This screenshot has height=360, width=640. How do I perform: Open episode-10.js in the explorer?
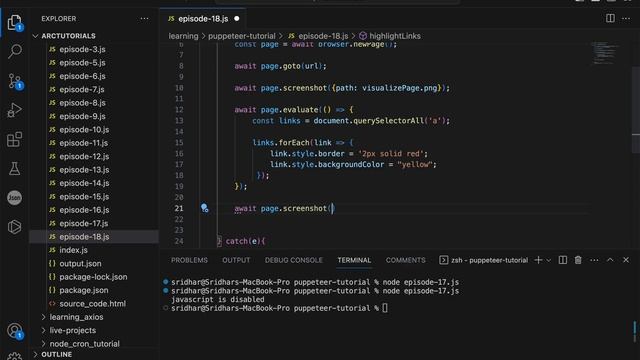point(84,130)
